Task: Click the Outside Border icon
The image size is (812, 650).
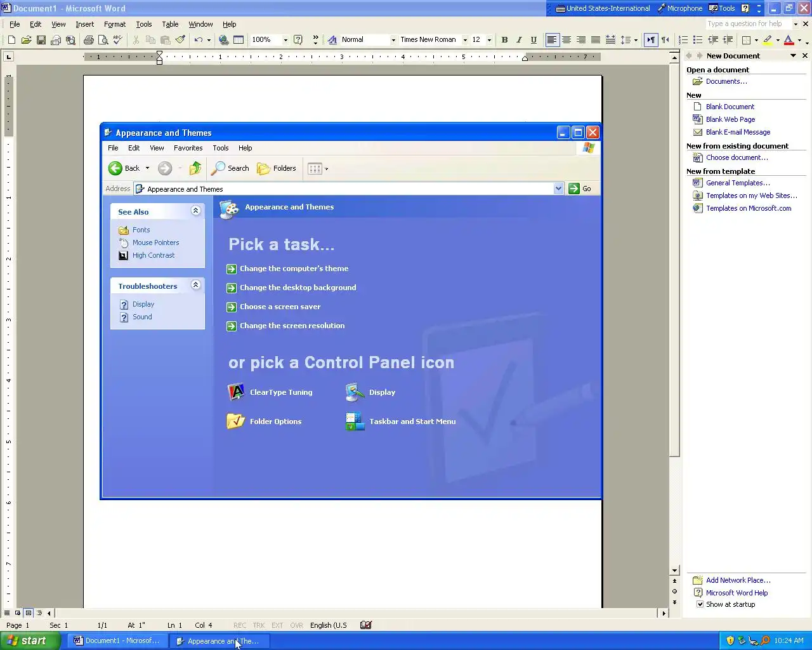Action: pos(747,40)
